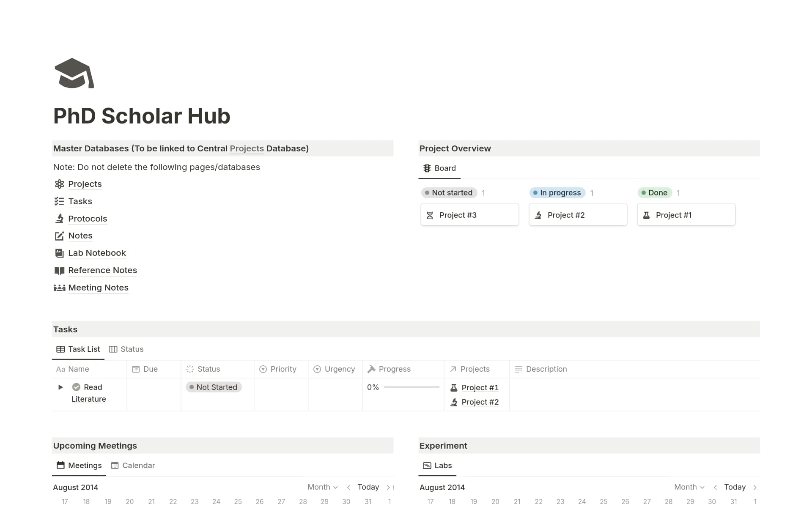
Task: Click the Not Started status tag
Action: (214, 387)
